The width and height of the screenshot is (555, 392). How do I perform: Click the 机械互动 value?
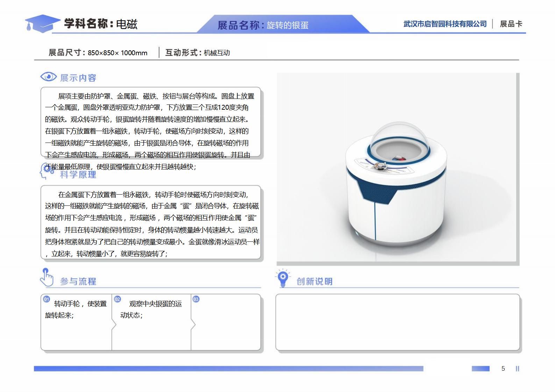pyautogui.click(x=217, y=53)
